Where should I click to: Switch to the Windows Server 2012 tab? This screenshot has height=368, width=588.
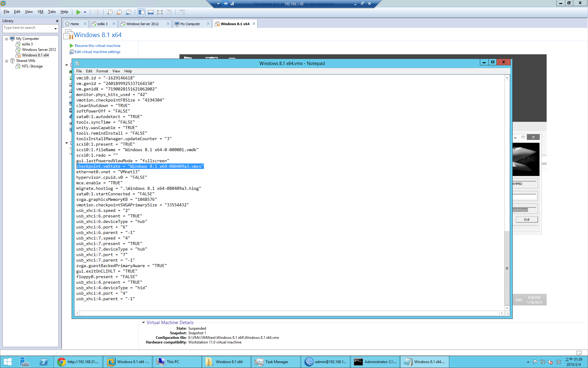142,24
